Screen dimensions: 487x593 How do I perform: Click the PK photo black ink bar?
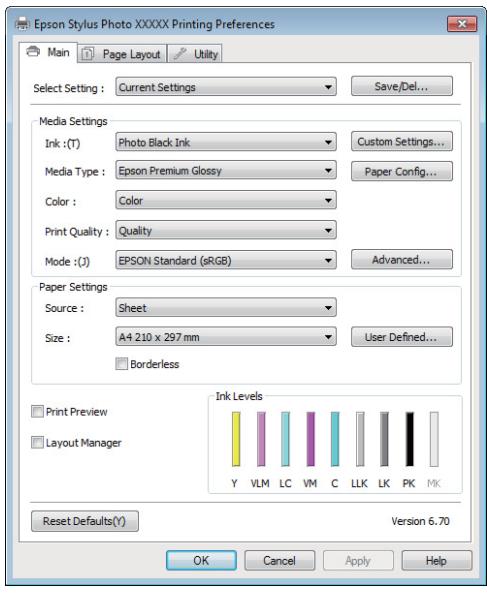[x=409, y=439]
